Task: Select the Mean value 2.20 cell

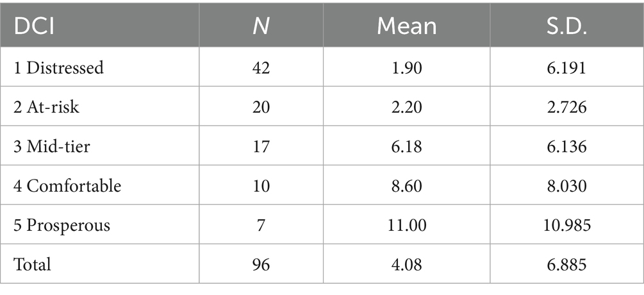Action: (x=407, y=107)
